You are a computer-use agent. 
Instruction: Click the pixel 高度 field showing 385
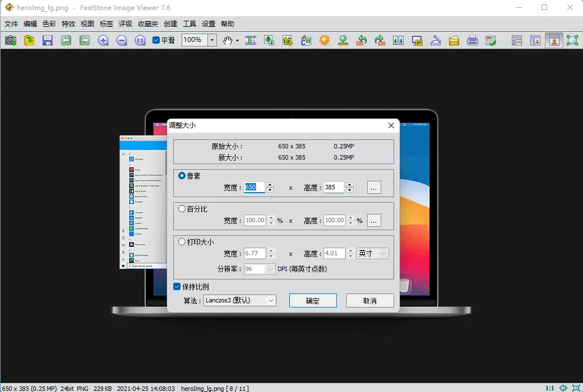tap(334, 187)
